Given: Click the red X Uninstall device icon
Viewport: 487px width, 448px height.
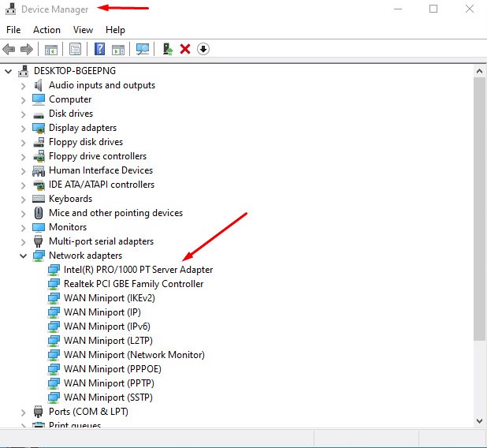Looking at the screenshot, I should coord(185,49).
